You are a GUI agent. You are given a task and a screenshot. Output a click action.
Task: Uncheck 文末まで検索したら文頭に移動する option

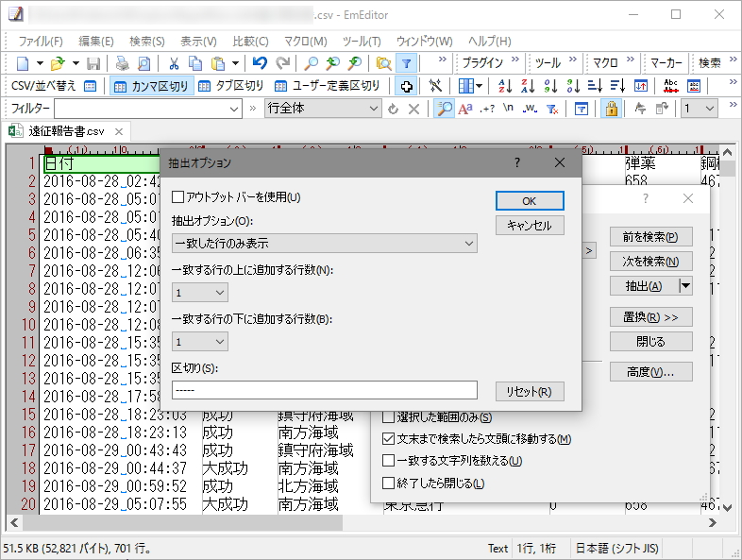coord(388,439)
